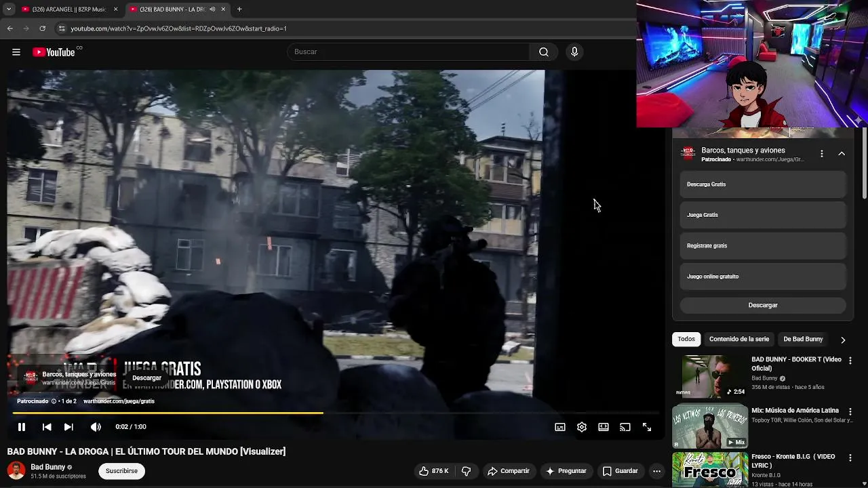868x488 pixels.
Task: Show more filter chips with arrow
Action: click(843, 340)
